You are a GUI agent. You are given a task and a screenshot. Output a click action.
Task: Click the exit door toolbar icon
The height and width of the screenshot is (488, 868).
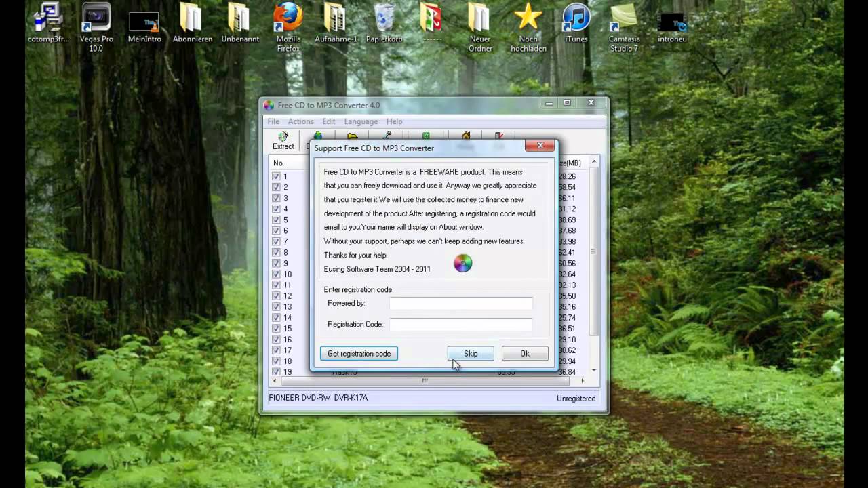click(x=499, y=136)
